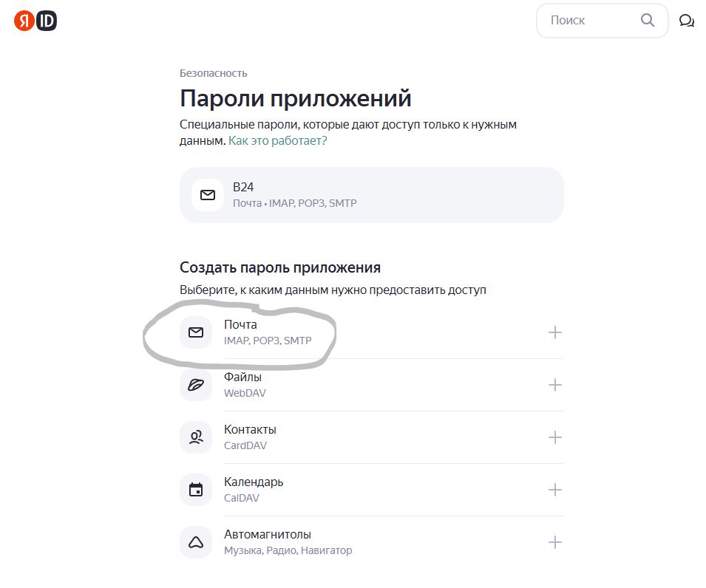This screenshot has width=706, height=588.
Task: Click the Контакты CardDAV person icon
Action: pos(195,437)
